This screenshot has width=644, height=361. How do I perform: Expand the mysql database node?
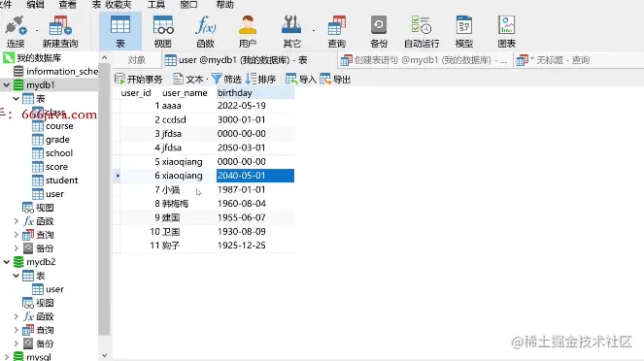pyautogui.click(x=7, y=357)
